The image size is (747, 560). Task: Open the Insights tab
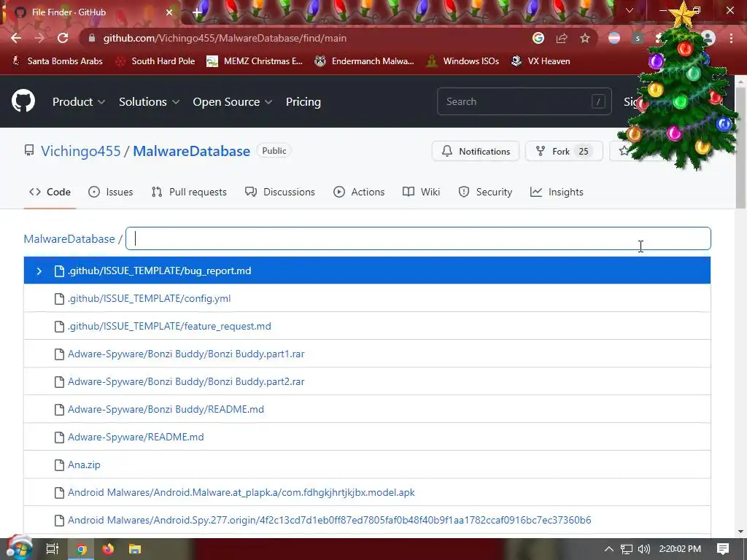pos(557,192)
